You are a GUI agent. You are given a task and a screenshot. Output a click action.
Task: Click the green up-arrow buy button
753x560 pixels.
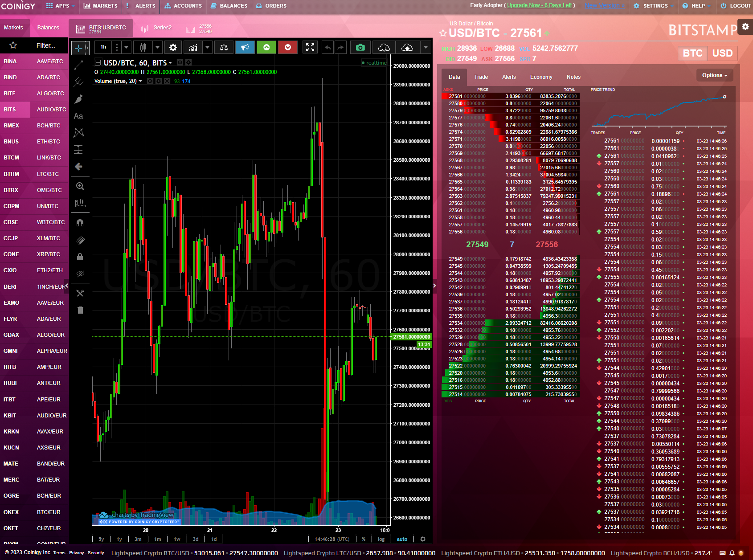(266, 47)
